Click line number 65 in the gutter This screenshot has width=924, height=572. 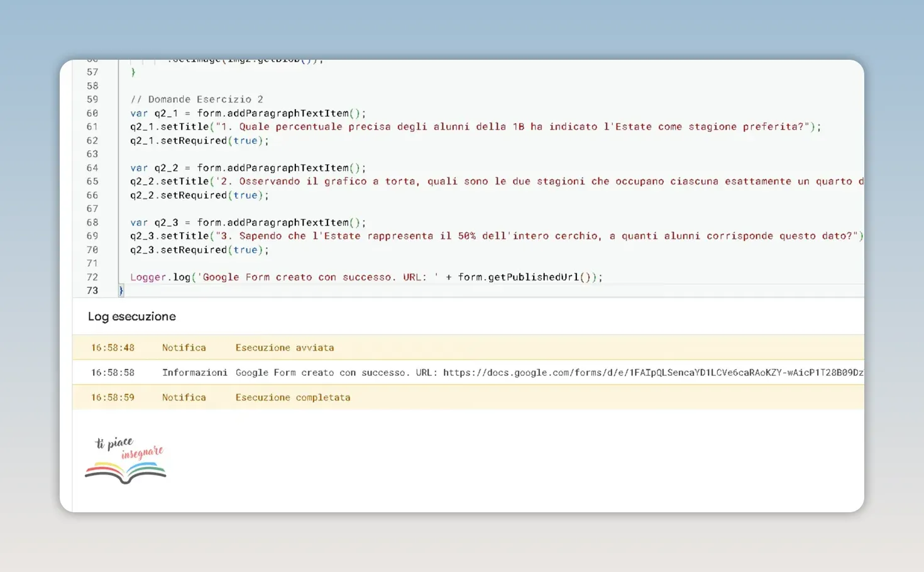(92, 182)
